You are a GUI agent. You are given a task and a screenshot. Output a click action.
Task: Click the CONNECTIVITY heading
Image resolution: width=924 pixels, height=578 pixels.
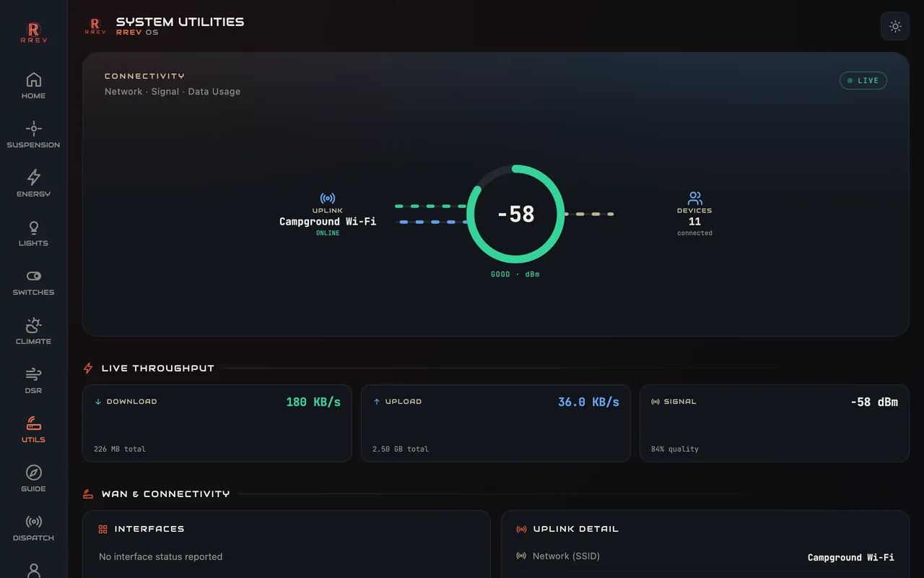point(144,76)
